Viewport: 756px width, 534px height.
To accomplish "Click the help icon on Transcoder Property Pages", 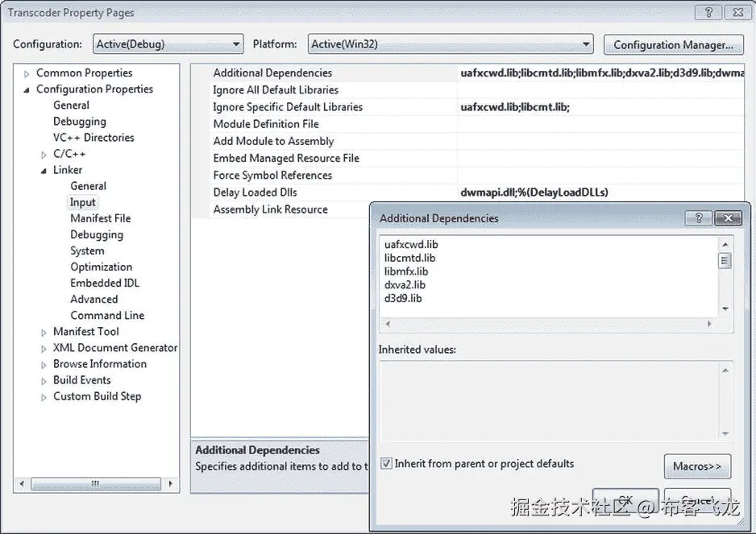I will (708, 12).
